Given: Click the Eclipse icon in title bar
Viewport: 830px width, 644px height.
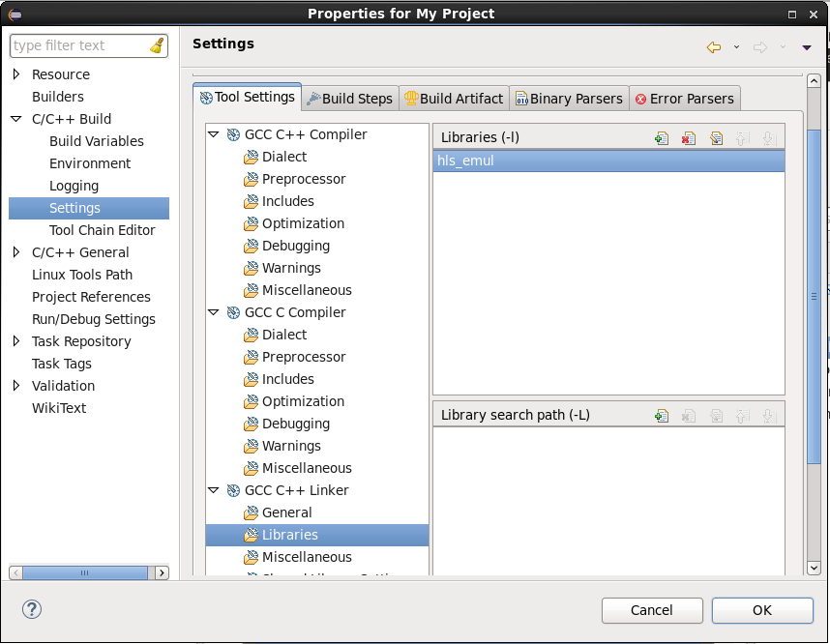Looking at the screenshot, I should pyautogui.click(x=15, y=15).
